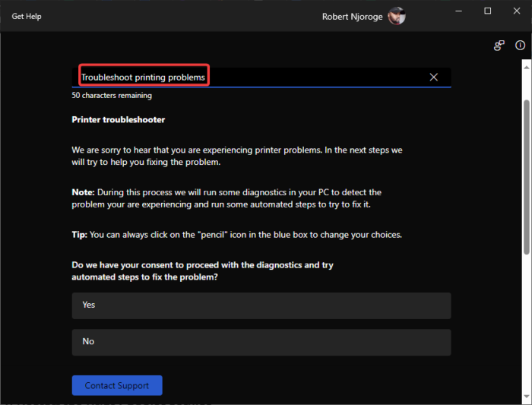
Task: Select Yes to consent to diagnostics
Action: [x=261, y=305]
